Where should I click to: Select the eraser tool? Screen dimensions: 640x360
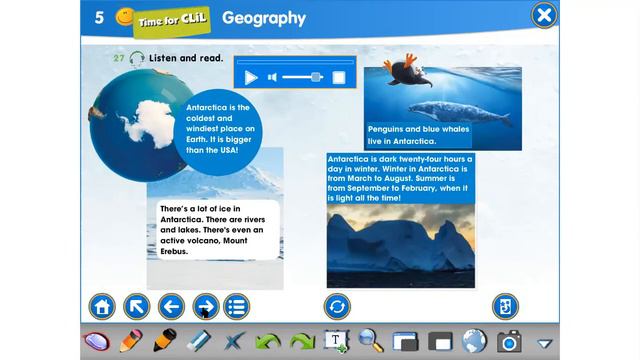tap(199, 341)
